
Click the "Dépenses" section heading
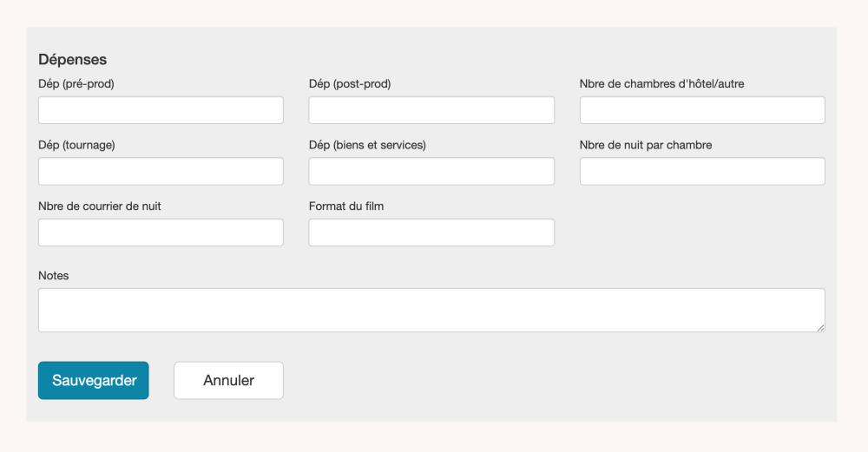pyautogui.click(x=73, y=60)
